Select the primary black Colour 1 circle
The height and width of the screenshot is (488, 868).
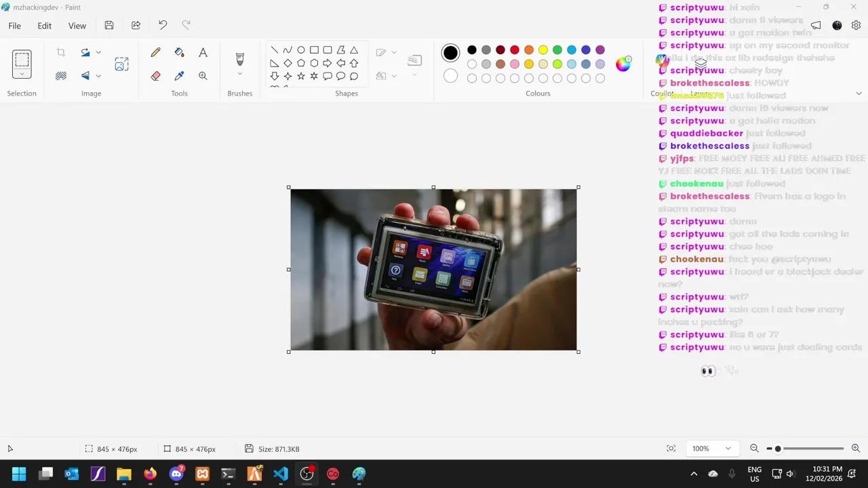450,53
